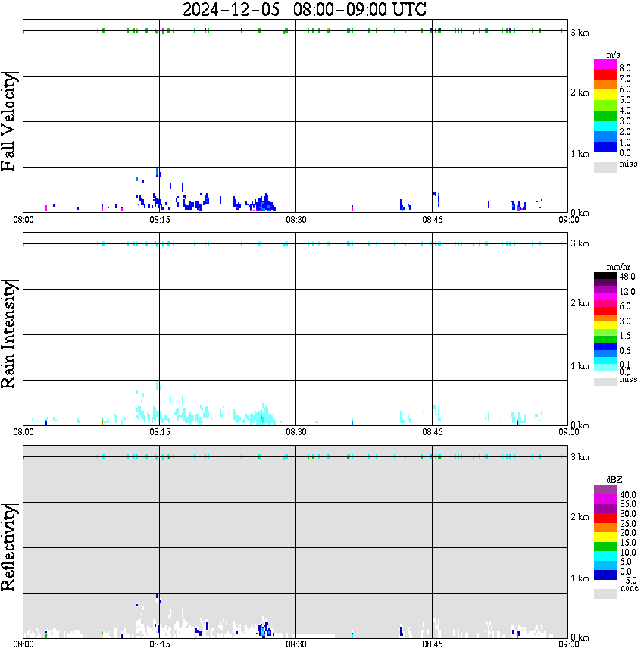This screenshot has height=658, width=644.
Task: Select the green swatch in dBZ legend
Action: coord(605,547)
